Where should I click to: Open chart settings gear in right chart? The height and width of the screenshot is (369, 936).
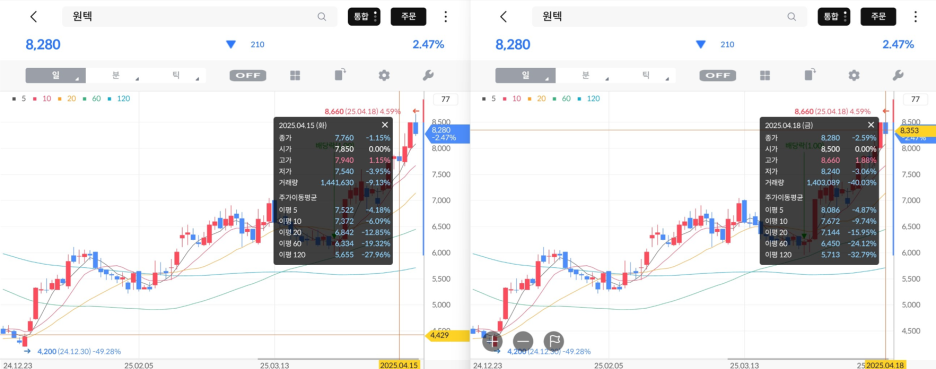(854, 75)
